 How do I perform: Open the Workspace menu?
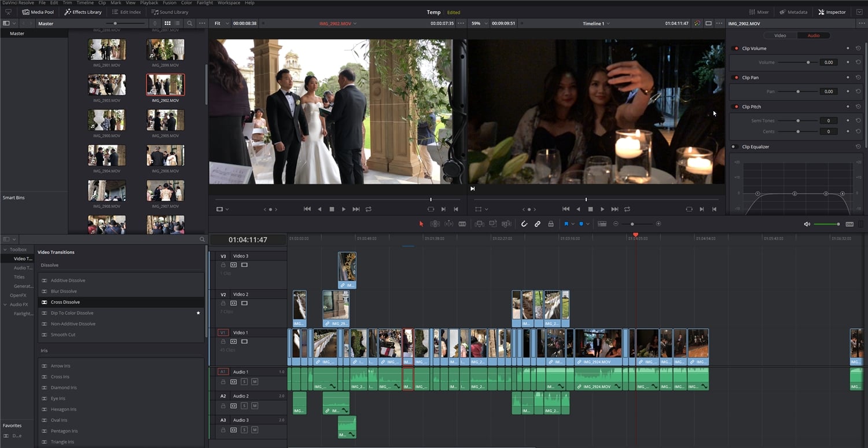point(229,3)
